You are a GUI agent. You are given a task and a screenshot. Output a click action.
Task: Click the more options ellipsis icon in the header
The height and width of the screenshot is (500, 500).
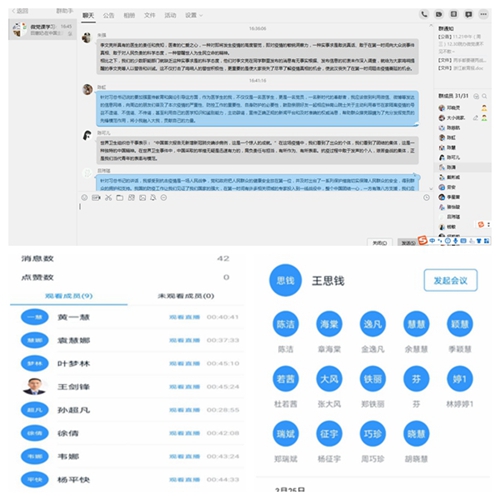tap(483, 14)
